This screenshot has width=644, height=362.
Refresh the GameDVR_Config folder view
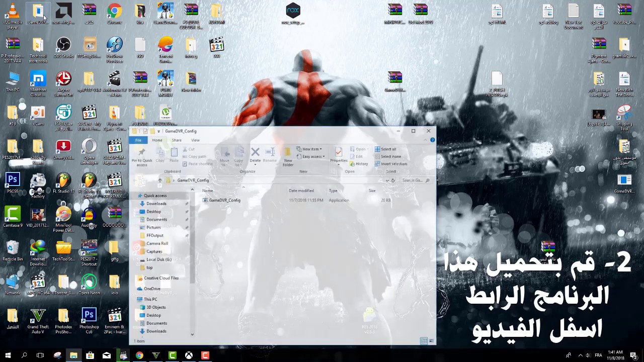coord(392,180)
